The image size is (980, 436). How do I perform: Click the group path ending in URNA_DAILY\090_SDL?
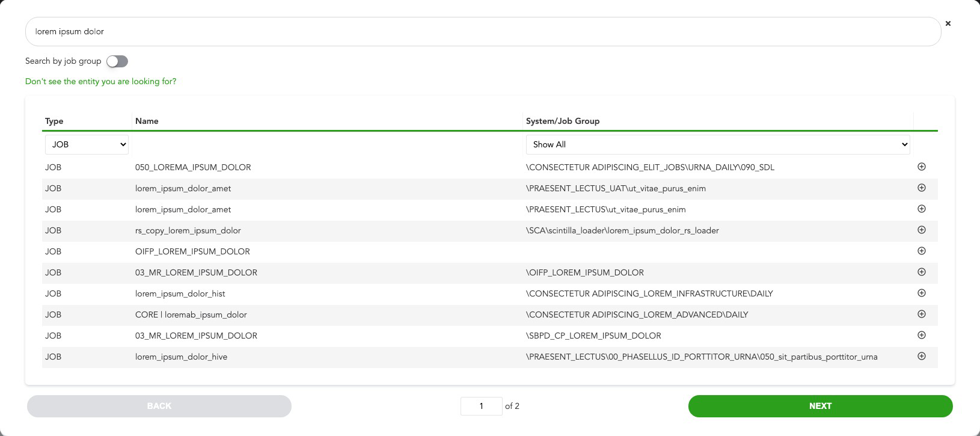click(x=650, y=167)
